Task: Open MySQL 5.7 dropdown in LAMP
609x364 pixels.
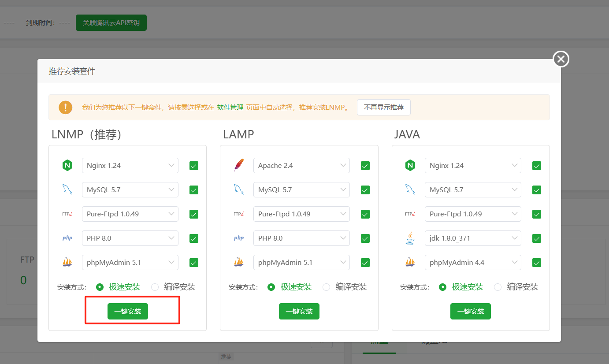Action: (301, 190)
